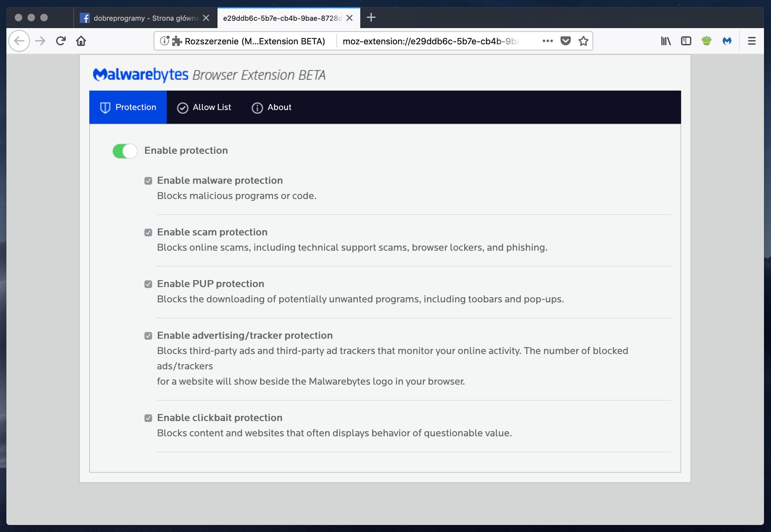Toggle the sidebar view icon

point(686,41)
